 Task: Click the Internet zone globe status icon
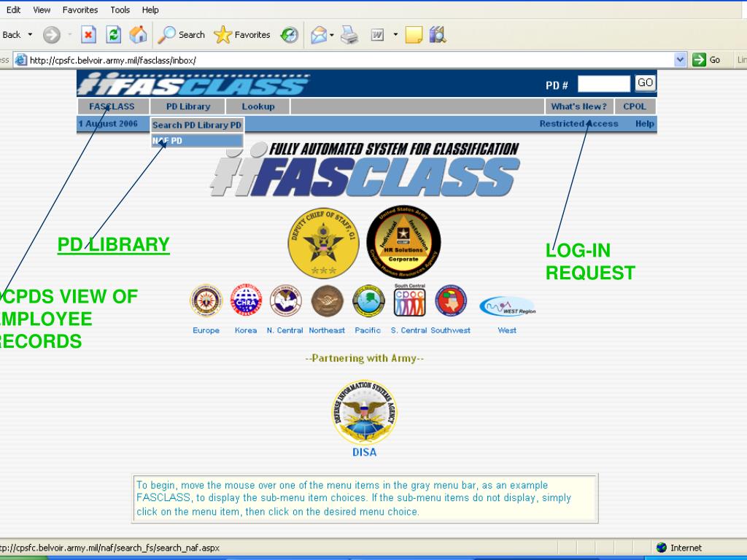pos(661,548)
